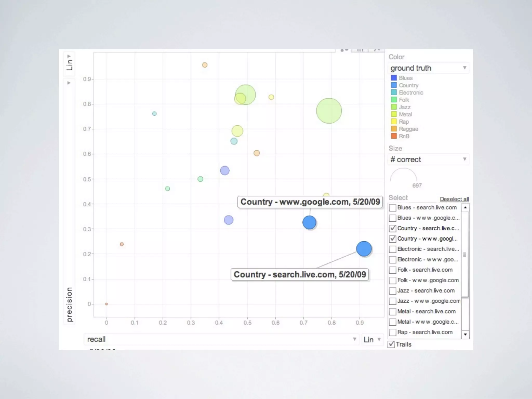Click the Country - www.google.com, 5/20/09 label

(x=310, y=202)
